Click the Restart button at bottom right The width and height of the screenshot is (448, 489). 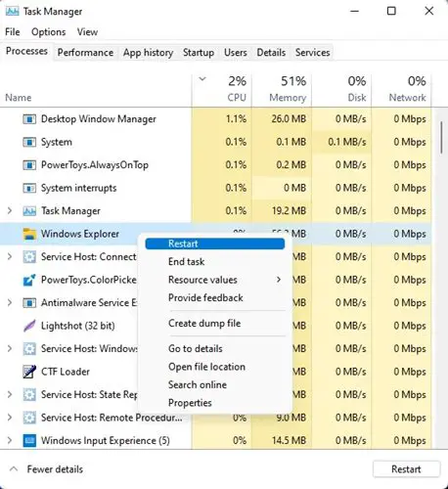(x=406, y=469)
